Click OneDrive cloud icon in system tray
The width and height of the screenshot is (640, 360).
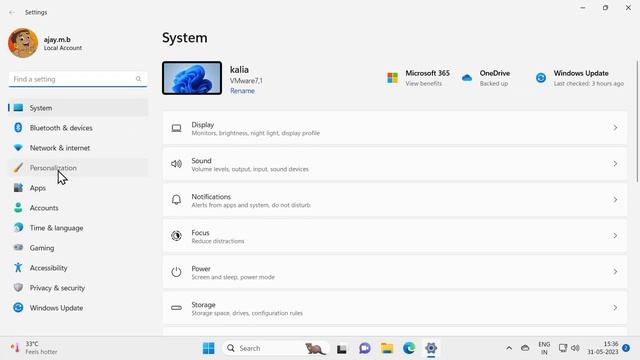click(x=525, y=348)
